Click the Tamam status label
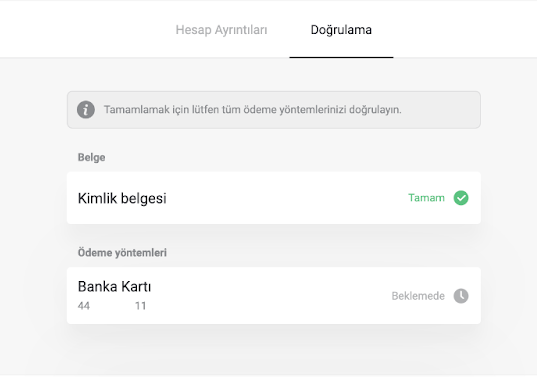The height and width of the screenshot is (377, 537). click(426, 198)
